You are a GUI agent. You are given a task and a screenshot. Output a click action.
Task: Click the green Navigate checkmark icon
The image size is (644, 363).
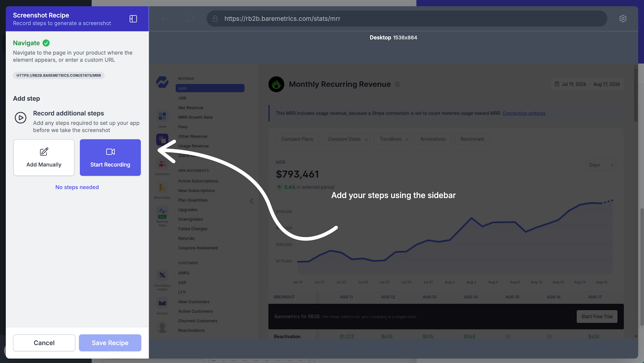(x=46, y=43)
